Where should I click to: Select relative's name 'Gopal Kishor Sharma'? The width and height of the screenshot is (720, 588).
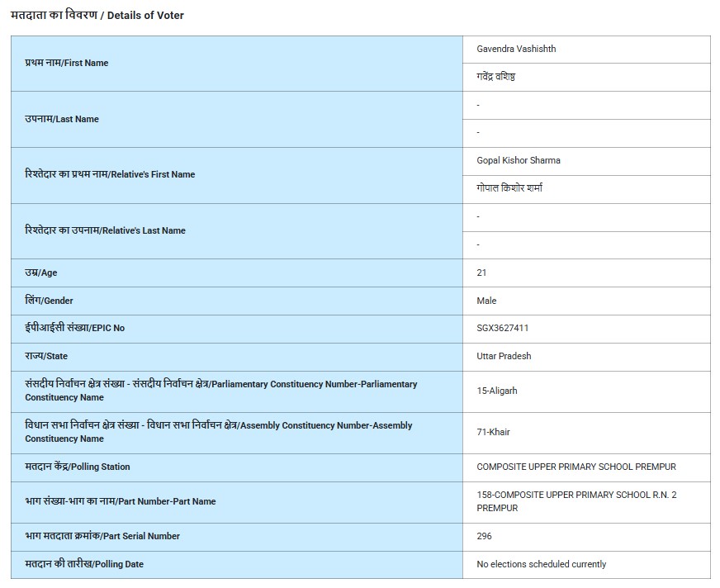pos(519,160)
